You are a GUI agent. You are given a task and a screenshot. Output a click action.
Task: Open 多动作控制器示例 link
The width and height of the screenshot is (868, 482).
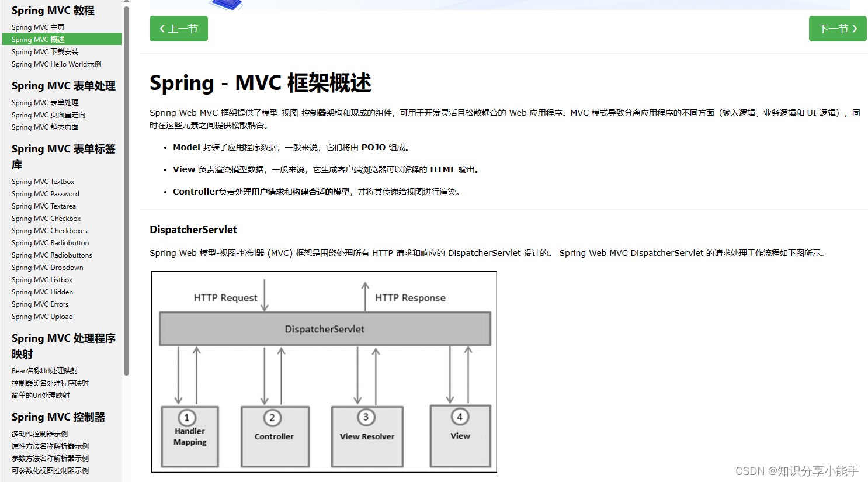click(x=40, y=434)
